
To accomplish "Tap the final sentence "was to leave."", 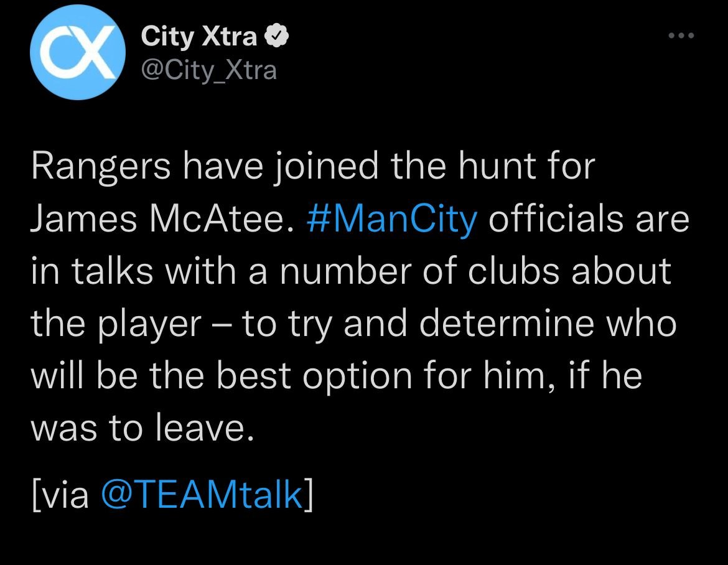I will point(142,427).
